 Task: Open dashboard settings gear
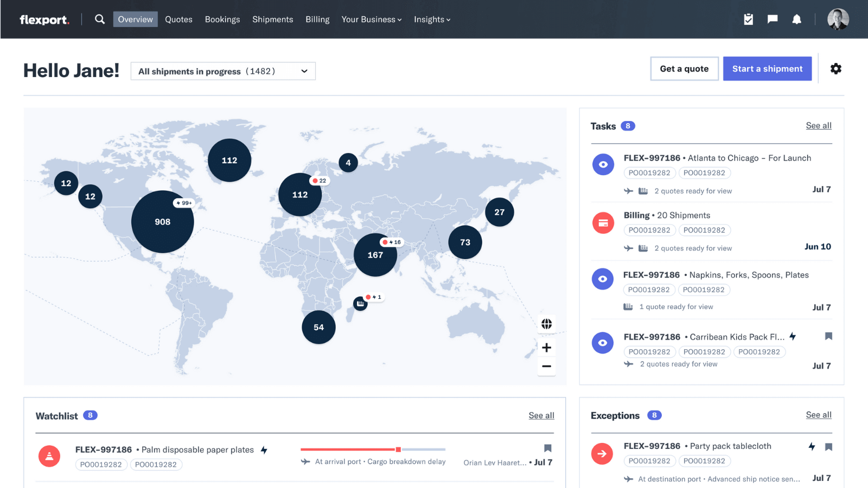pyautogui.click(x=836, y=69)
